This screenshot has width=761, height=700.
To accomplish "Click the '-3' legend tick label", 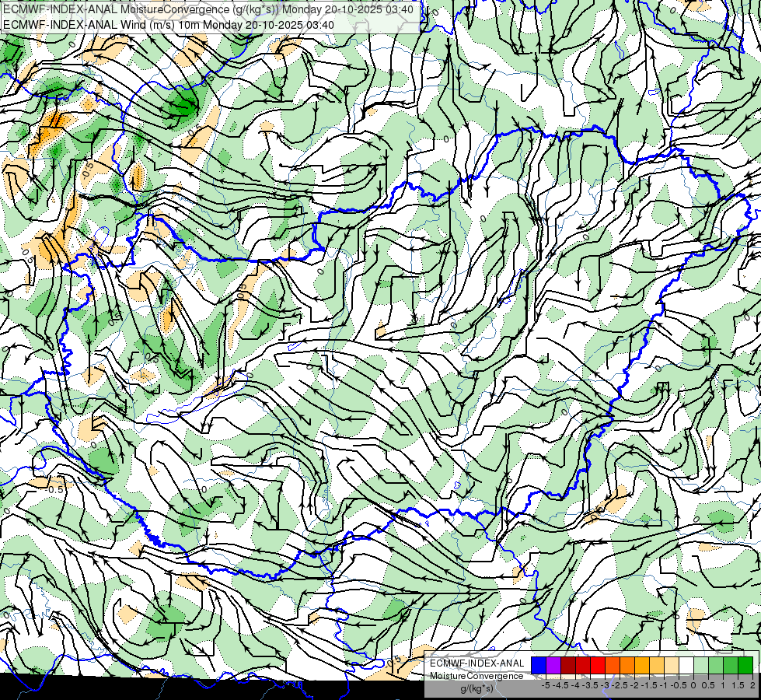I will pyautogui.click(x=606, y=685).
